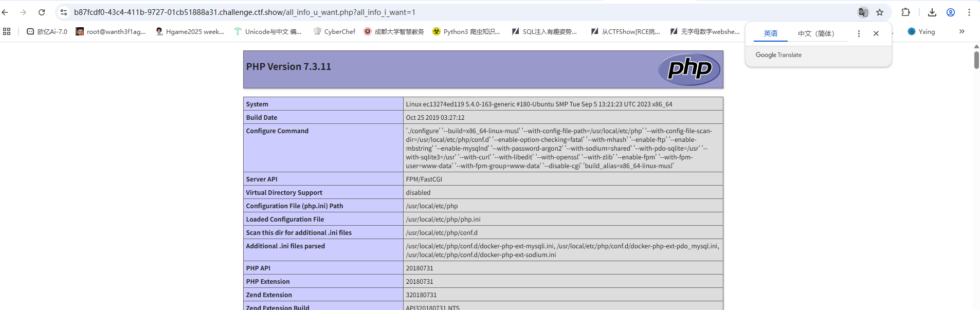Reload the current page
980x310 pixels.
pyautogui.click(x=42, y=12)
